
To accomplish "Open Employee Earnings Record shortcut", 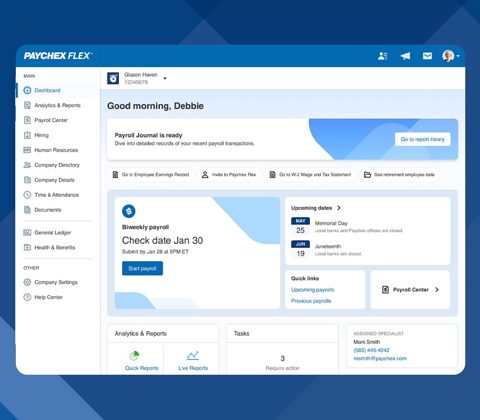I will 151,175.
